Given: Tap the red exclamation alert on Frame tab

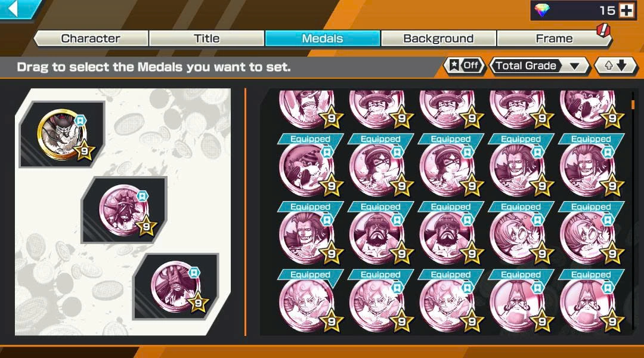Looking at the screenshot, I should [x=603, y=30].
